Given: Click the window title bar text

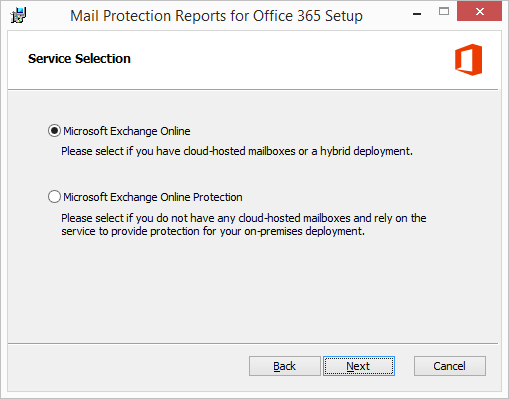Looking at the screenshot, I should pos(216,16).
